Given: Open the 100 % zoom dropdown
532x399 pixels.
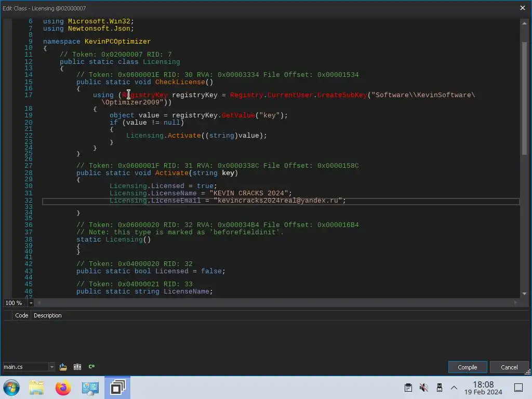Looking at the screenshot, I should [31, 303].
